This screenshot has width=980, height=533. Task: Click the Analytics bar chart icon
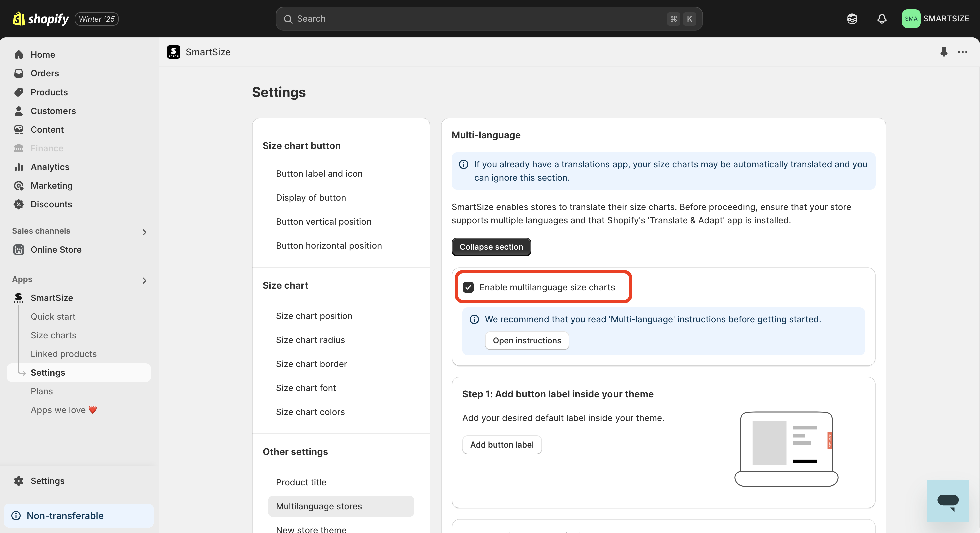tap(19, 166)
